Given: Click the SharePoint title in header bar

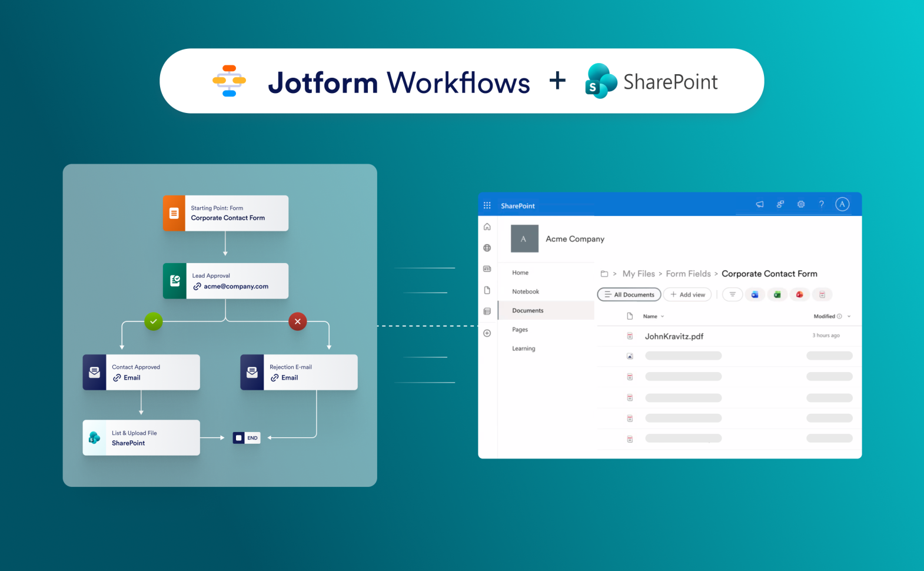Looking at the screenshot, I should (x=518, y=206).
